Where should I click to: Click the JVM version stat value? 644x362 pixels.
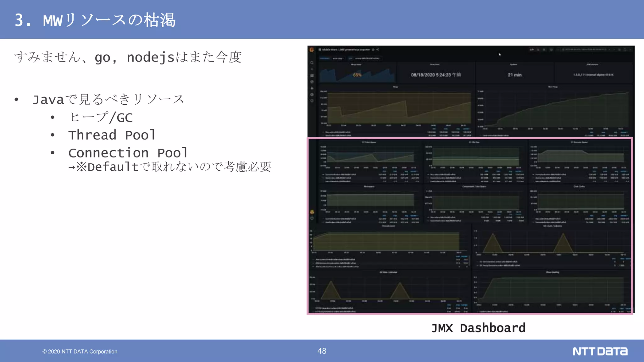(593, 75)
